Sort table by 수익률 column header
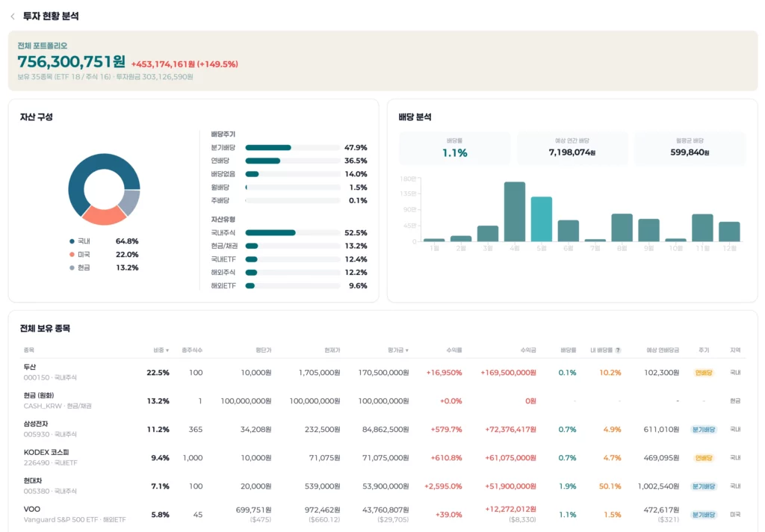 tap(453, 350)
